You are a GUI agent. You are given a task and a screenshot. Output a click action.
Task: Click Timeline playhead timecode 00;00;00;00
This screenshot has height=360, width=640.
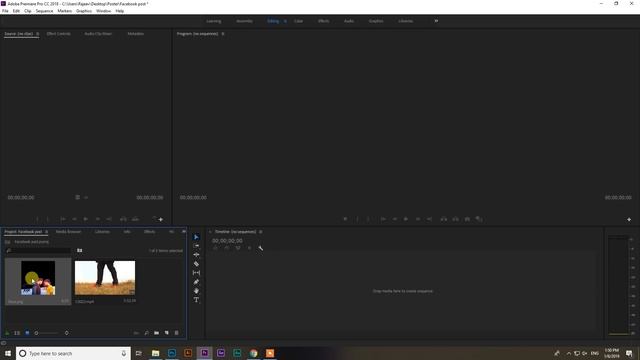click(x=227, y=241)
